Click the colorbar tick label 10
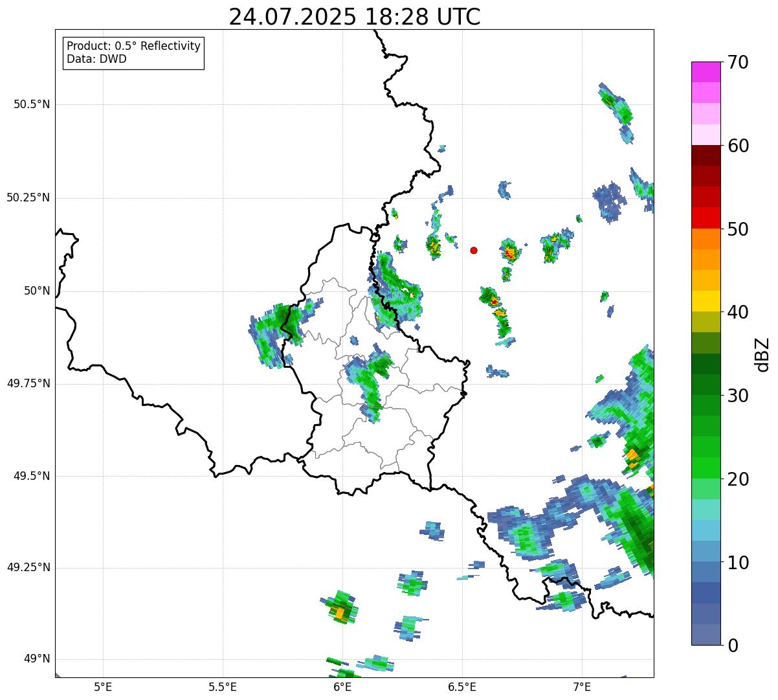 pos(737,562)
